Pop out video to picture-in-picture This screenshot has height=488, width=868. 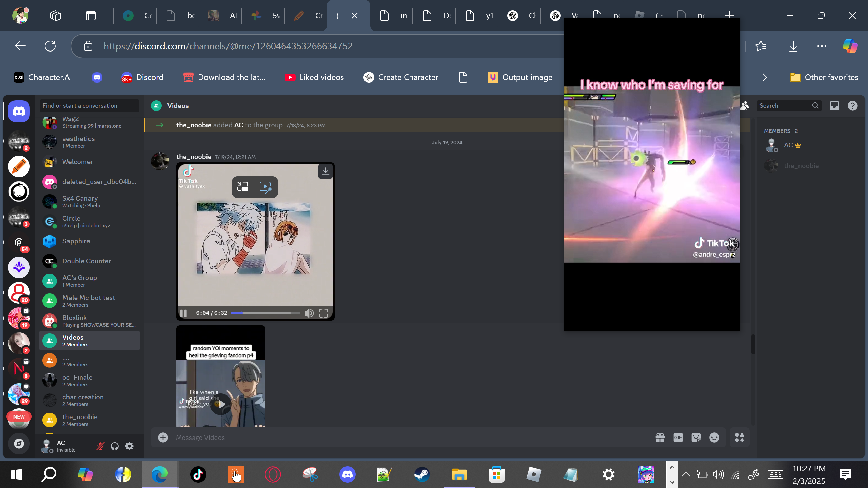coord(243,187)
